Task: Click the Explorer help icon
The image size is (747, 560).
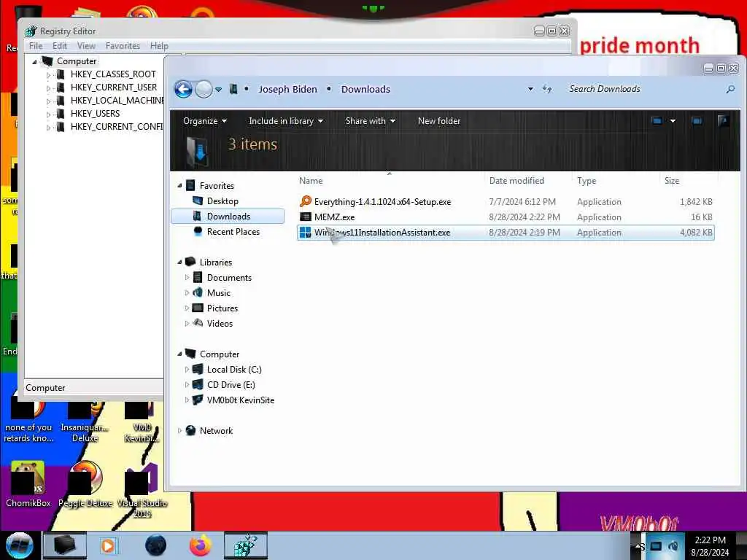Action: (723, 121)
